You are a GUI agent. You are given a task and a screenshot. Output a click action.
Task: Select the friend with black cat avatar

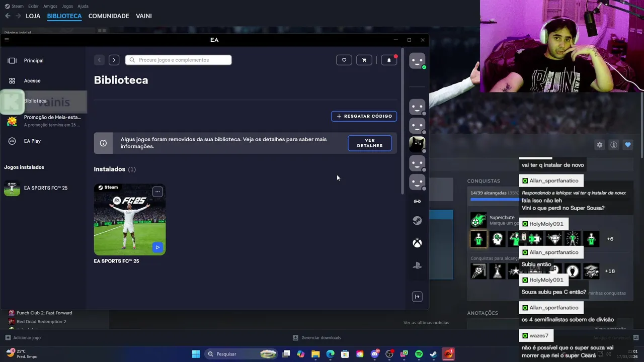[x=417, y=144]
